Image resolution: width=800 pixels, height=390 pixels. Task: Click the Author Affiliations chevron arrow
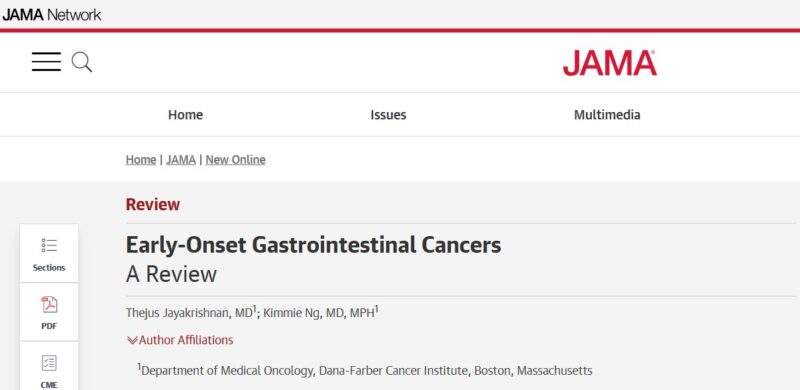(132, 340)
